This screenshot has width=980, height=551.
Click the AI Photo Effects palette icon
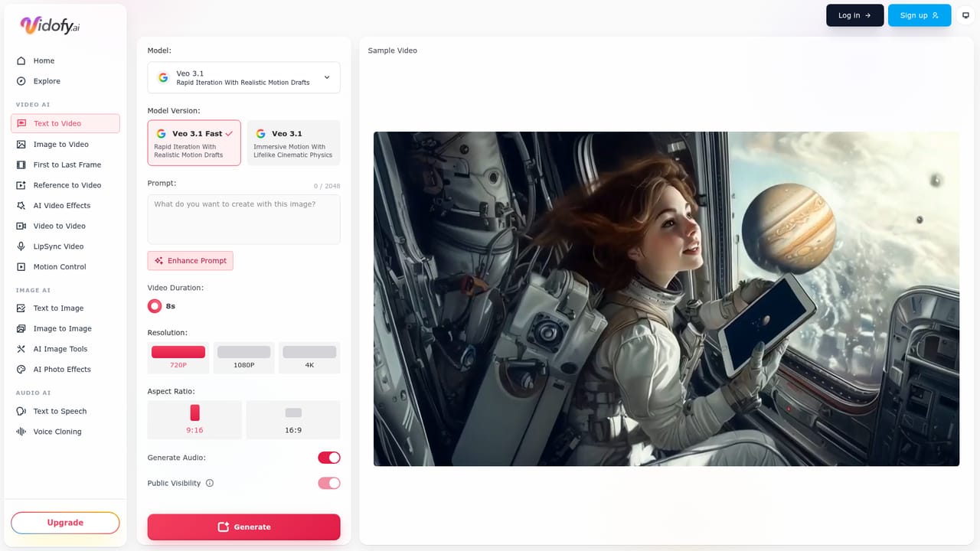(21, 370)
